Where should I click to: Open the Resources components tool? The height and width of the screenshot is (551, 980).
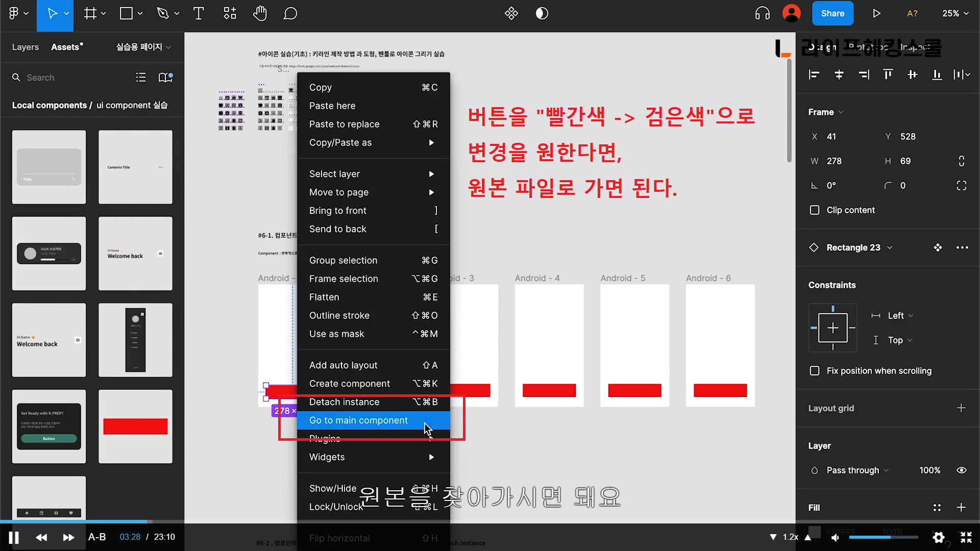[x=230, y=14]
